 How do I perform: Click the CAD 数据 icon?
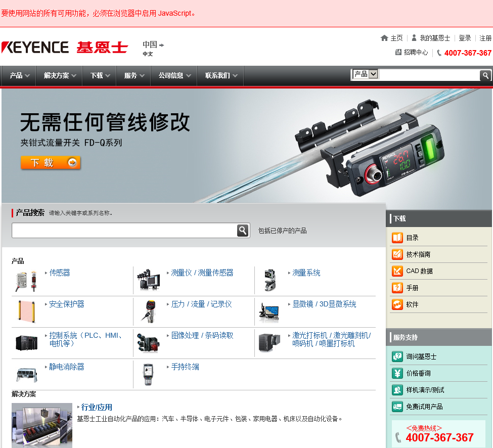[397, 271]
